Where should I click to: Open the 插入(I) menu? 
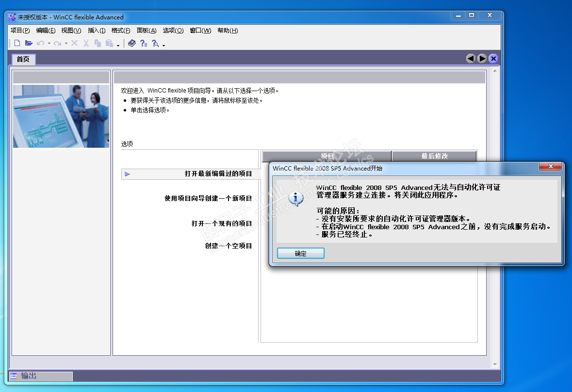[97, 30]
